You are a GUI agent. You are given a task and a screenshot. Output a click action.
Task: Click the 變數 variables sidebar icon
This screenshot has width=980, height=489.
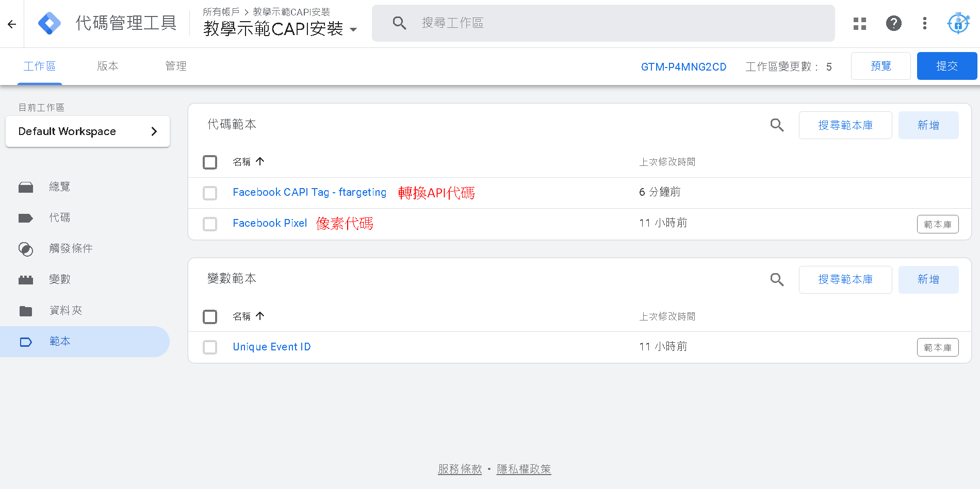(x=26, y=280)
